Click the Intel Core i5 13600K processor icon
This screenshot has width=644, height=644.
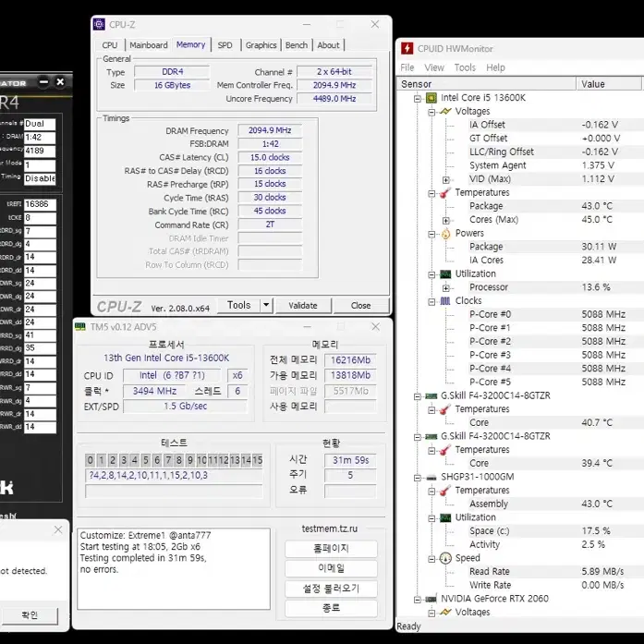[x=431, y=98]
